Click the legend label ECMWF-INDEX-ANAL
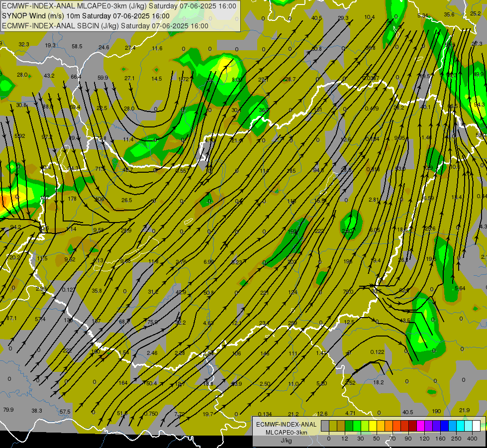The image size is (487, 448). coord(286,425)
